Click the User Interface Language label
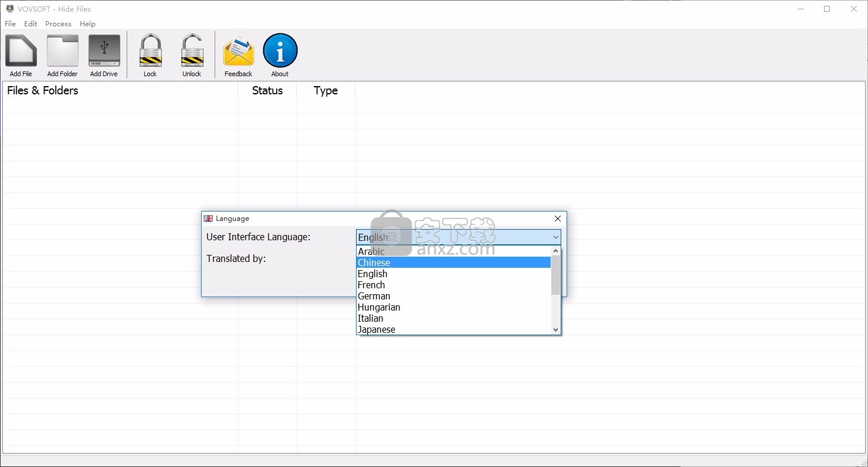Screen dimensions: 868x467 pyautogui.click(x=259, y=237)
